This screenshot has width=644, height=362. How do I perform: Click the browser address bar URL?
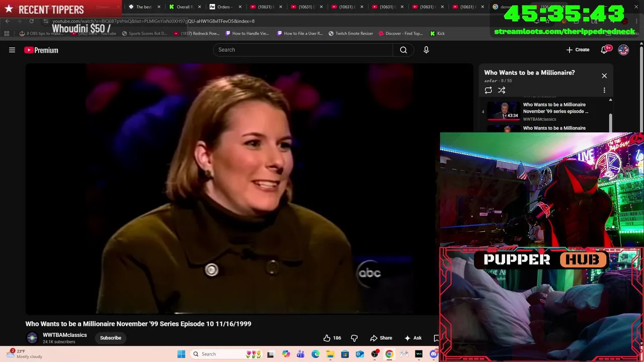[153, 21]
